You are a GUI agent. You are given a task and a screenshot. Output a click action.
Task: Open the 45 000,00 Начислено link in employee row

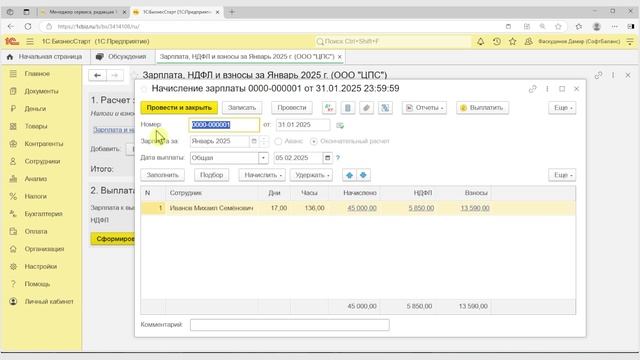coord(362,208)
